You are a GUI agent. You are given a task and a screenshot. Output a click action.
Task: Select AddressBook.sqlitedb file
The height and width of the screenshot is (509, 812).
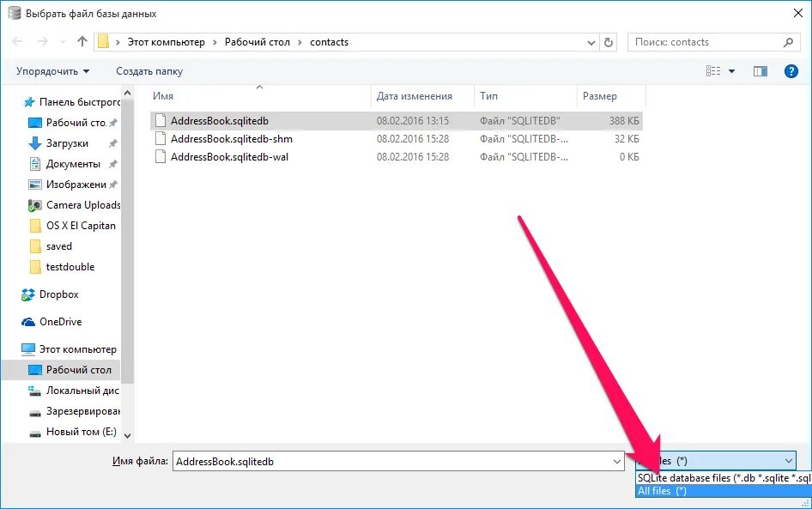(397, 121)
